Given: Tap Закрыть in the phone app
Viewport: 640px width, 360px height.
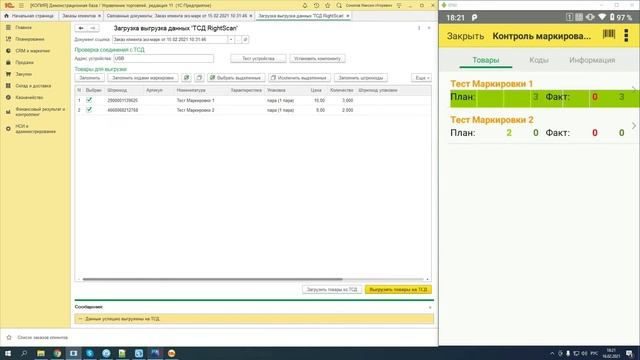Looking at the screenshot, I should tap(465, 36).
